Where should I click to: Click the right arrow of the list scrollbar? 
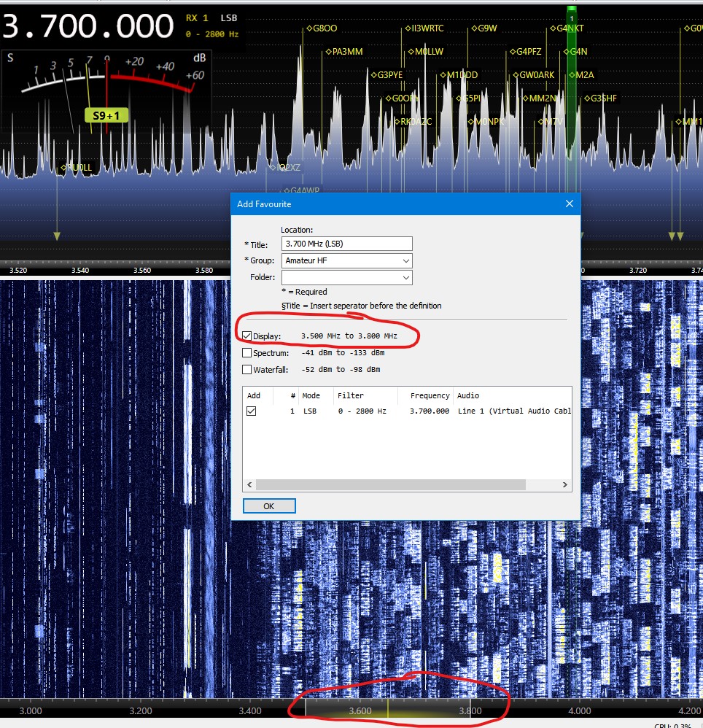coord(564,485)
